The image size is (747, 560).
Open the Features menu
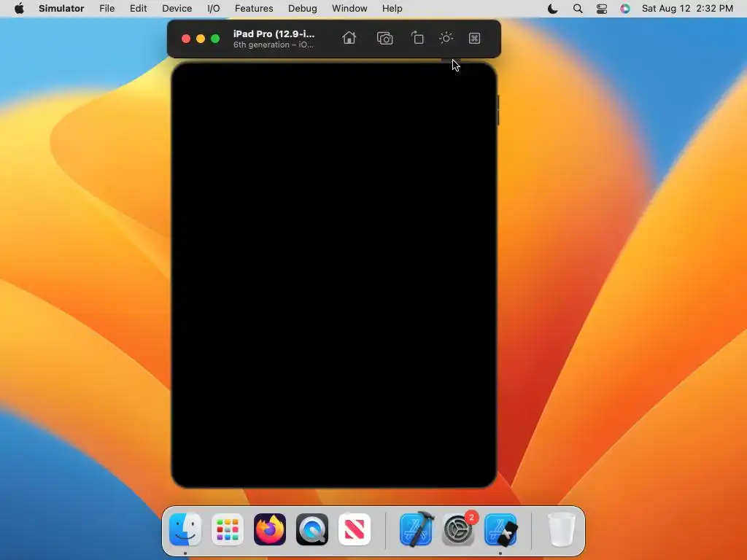point(254,9)
